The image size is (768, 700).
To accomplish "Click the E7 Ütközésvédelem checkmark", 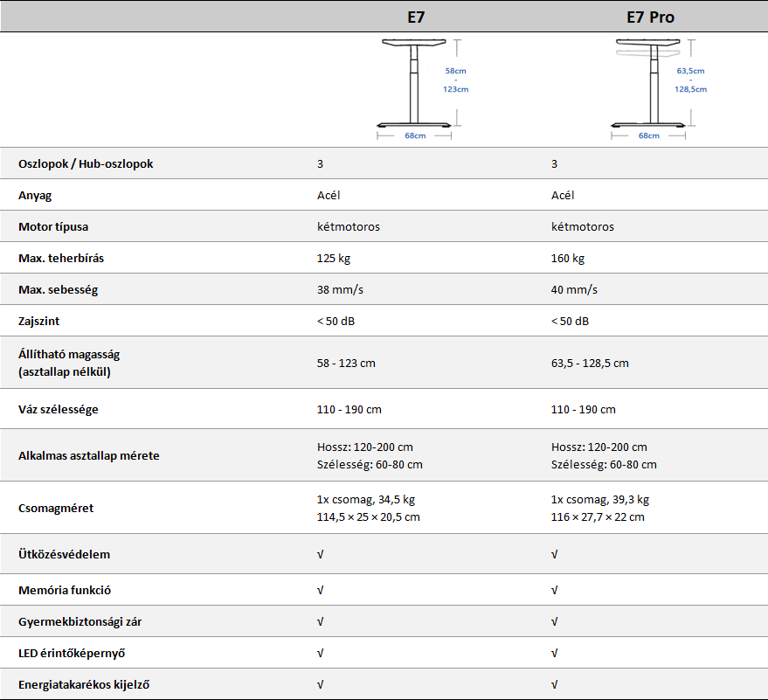I will coord(320,555).
